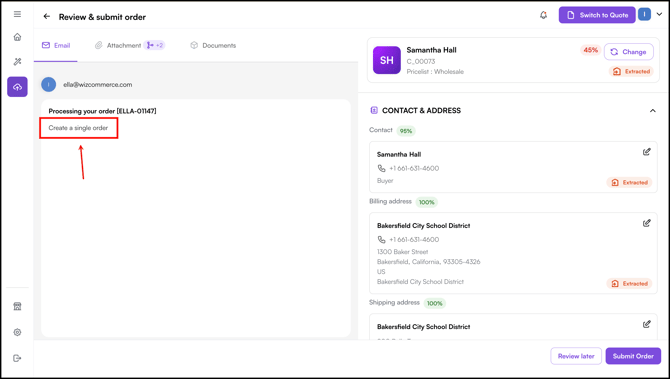Click 1300 Baker Street address line
This screenshot has height=379, width=670.
[403, 252]
